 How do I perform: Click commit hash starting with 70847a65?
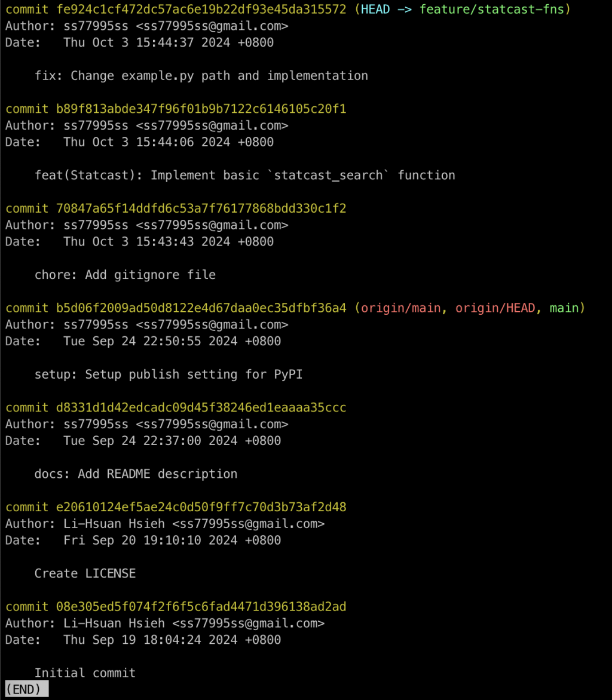201,208
